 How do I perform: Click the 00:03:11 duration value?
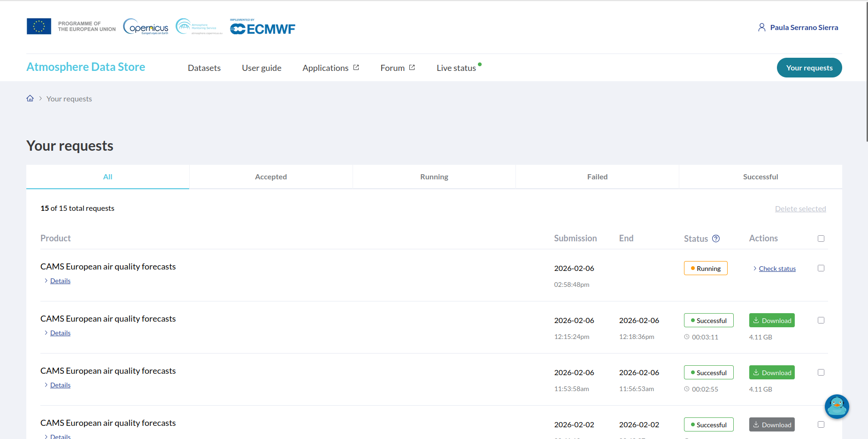(705, 337)
